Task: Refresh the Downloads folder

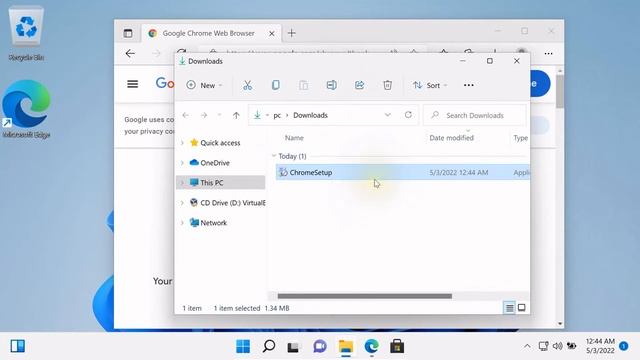Action: 408,115
